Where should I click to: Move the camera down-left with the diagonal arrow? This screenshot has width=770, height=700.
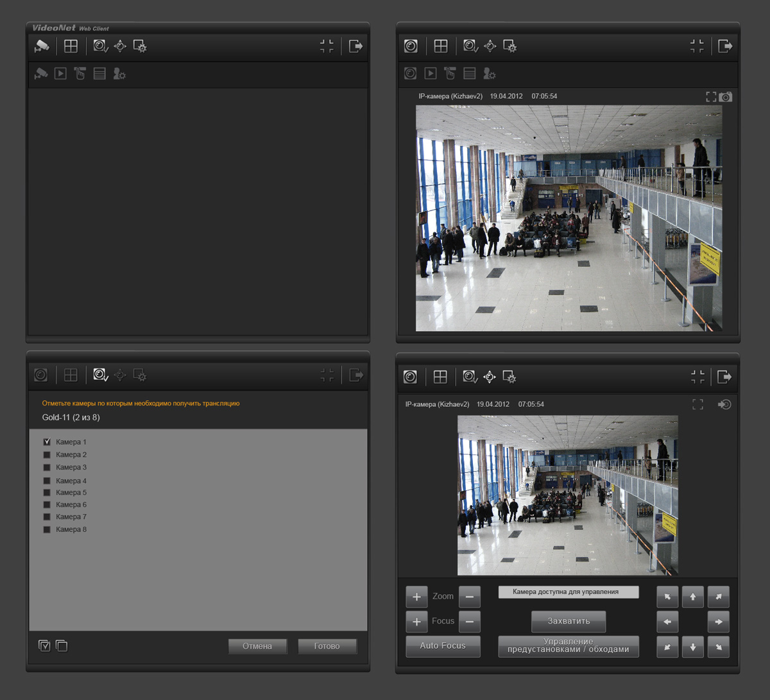coord(667,647)
